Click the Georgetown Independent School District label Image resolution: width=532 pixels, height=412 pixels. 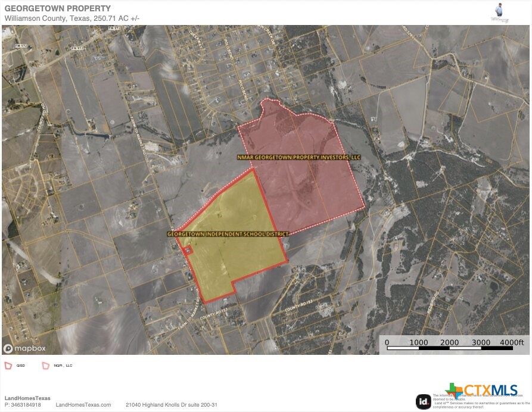pos(228,234)
